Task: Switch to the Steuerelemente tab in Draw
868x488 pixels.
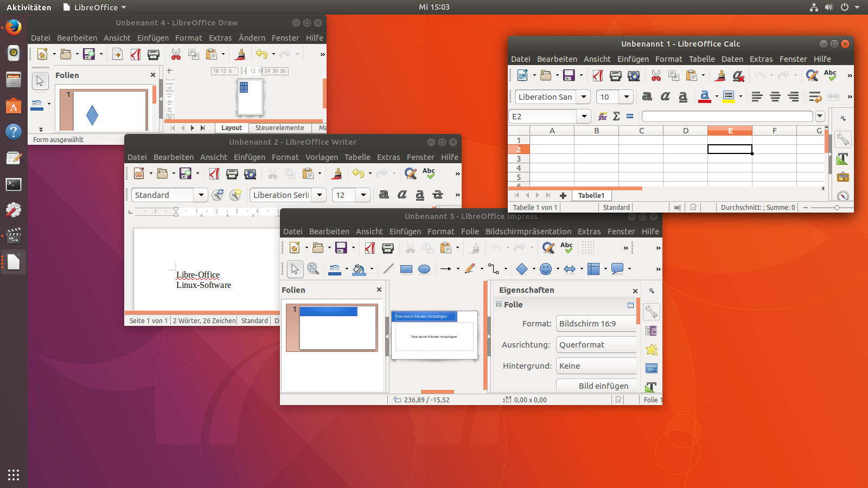Action: tap(279, 128)
